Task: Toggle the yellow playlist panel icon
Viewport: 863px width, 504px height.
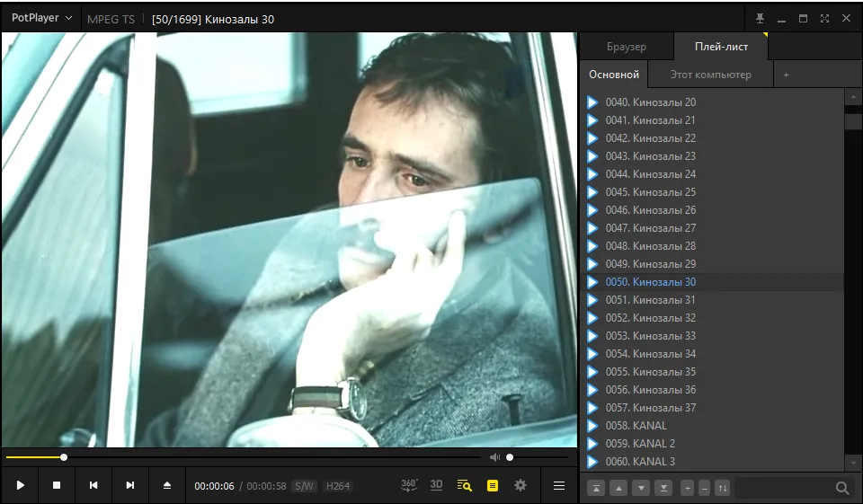Action: coord(493,485)
